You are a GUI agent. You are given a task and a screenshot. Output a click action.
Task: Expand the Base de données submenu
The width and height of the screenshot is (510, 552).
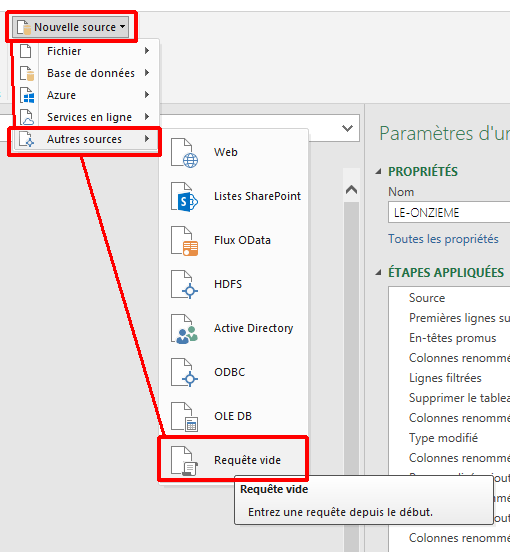tap(85, 73)
